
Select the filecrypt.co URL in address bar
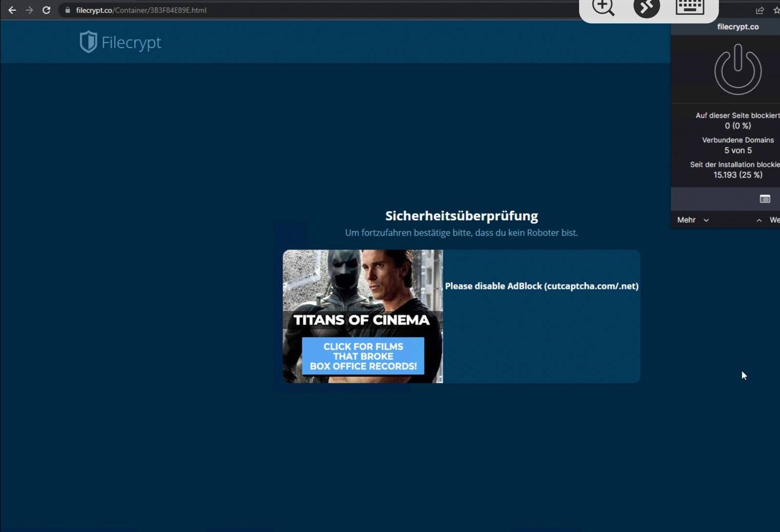[141, 10]
